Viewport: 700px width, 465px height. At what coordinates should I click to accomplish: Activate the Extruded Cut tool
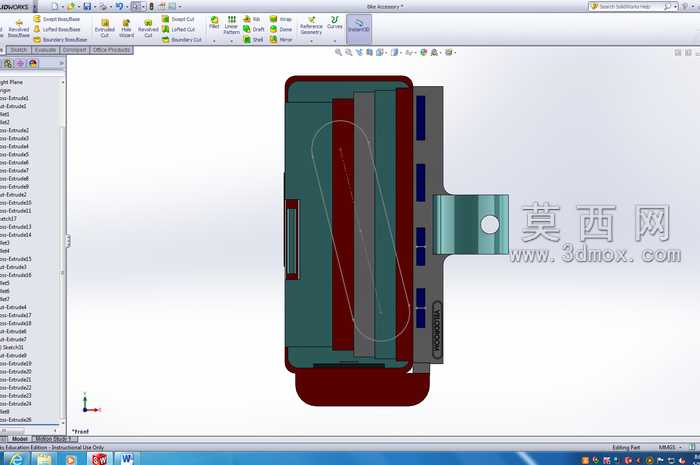tap(104, 29)
